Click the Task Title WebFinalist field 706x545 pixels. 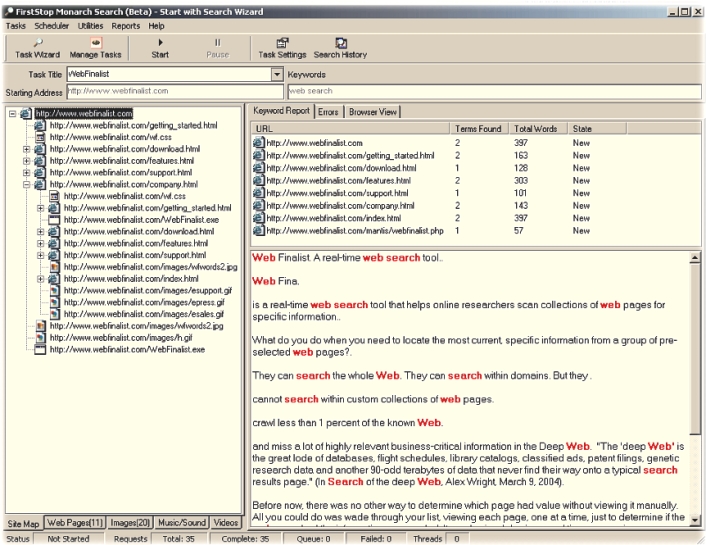pos(169,74)
